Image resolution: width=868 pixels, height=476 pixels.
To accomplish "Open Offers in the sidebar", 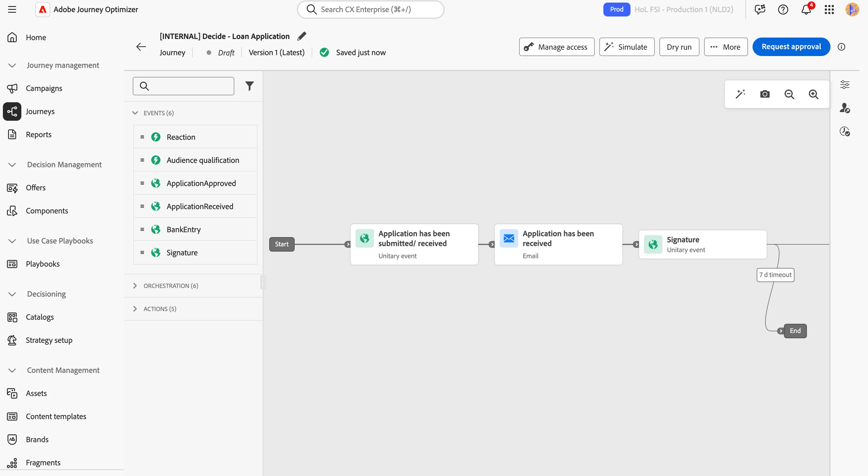I will [x=35, y=187].
